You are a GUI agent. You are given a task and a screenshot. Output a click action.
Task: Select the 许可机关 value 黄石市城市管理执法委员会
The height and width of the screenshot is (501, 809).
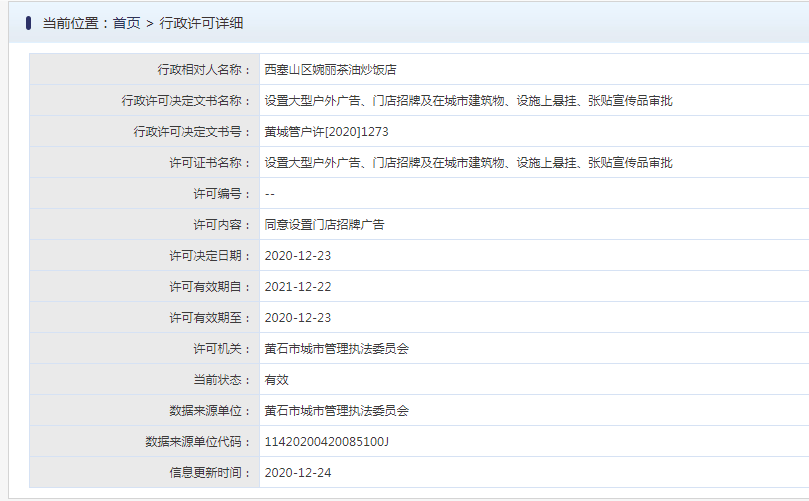[x=336, y=349]
